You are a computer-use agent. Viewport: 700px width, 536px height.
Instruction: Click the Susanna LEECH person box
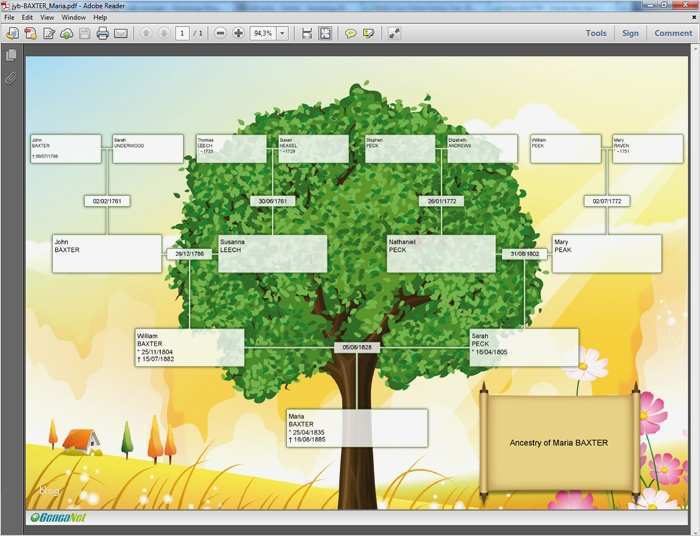272,253
